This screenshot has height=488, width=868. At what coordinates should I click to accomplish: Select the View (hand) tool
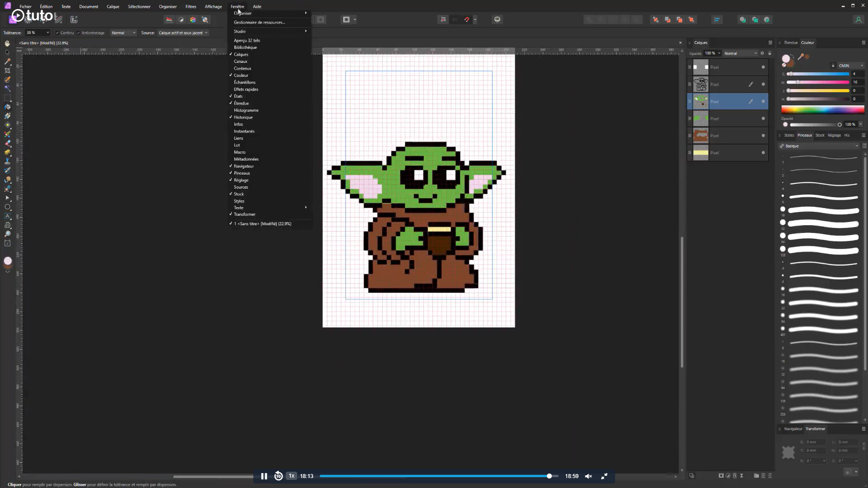(x=7, y=43)
